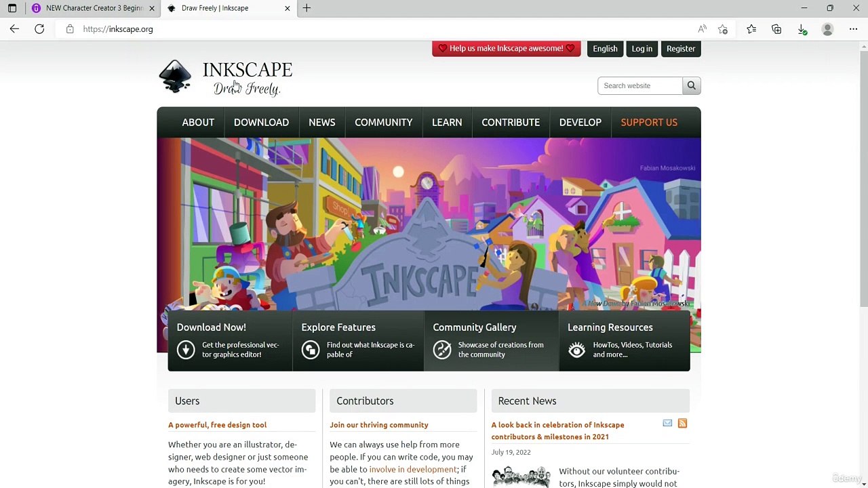Click Help us make Inkscape awesome button
Viewport: 868px width, 488px height.
(x=507, y=49)
